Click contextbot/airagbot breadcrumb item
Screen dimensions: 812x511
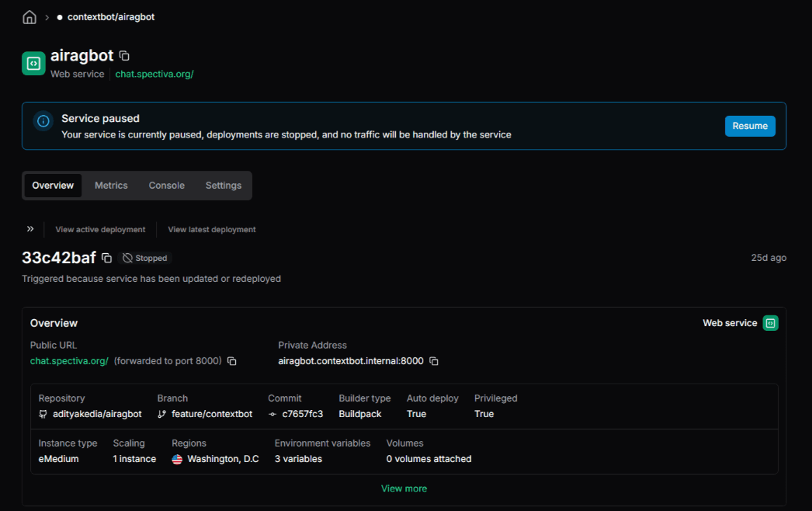click(111, 17)
